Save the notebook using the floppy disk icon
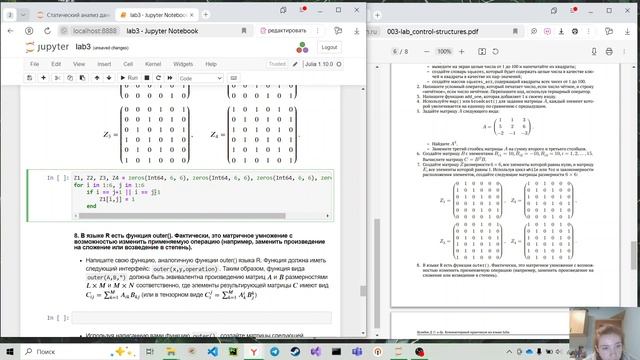Image resolution: width=640 pixels, height=360 pixels. click(x=29, y=78)
